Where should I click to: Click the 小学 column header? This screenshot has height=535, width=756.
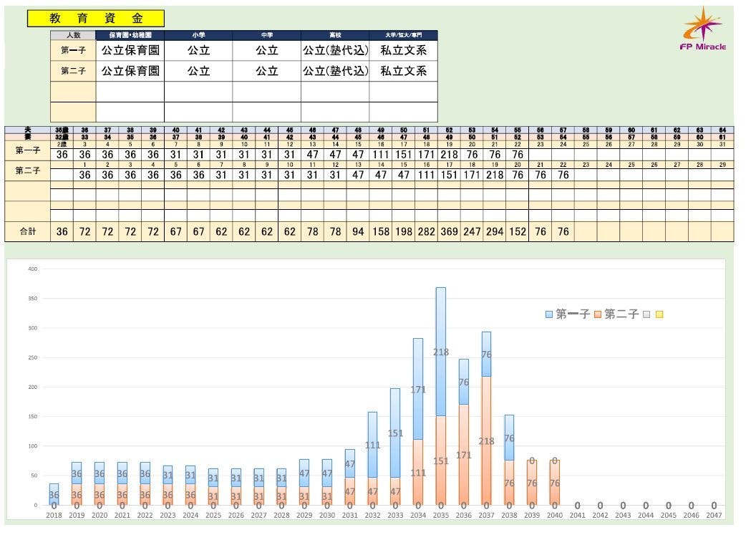(x=198, y=35)
